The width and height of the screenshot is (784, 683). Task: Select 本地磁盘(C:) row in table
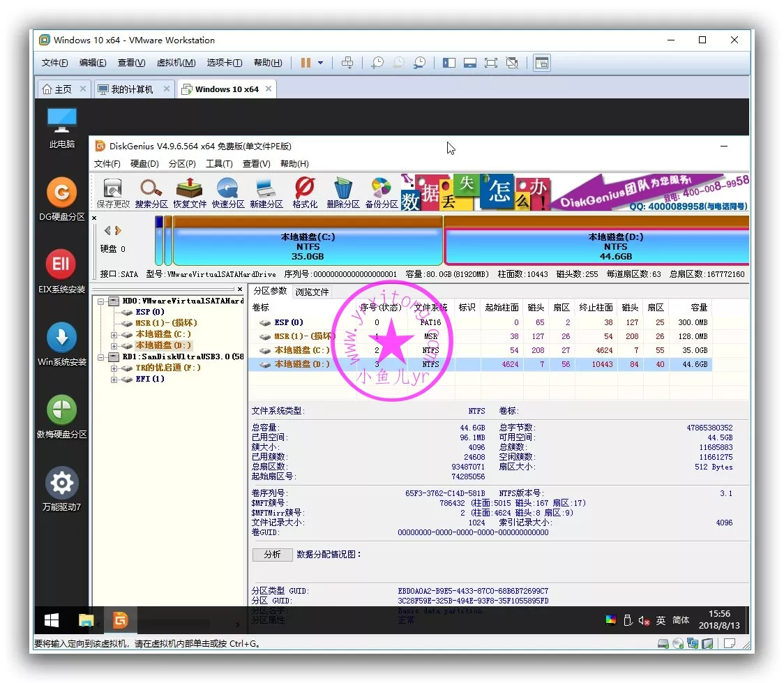coord(480,350)
